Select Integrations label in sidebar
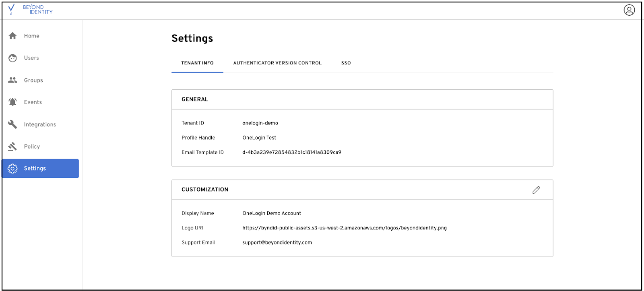 pos(40,125)
